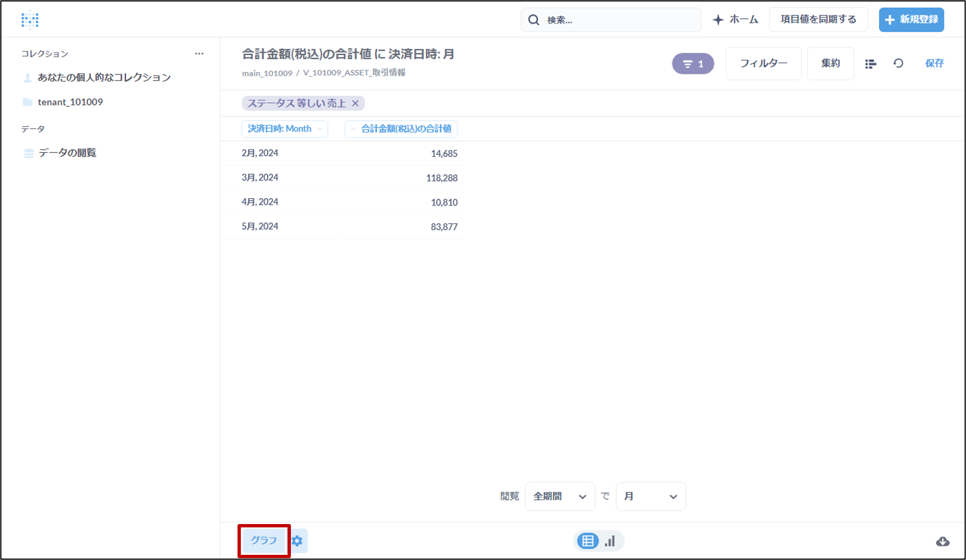Screen dimensions: 966x560
Task: Download results with the cloud icon
Action: click(x=942, y=541)
